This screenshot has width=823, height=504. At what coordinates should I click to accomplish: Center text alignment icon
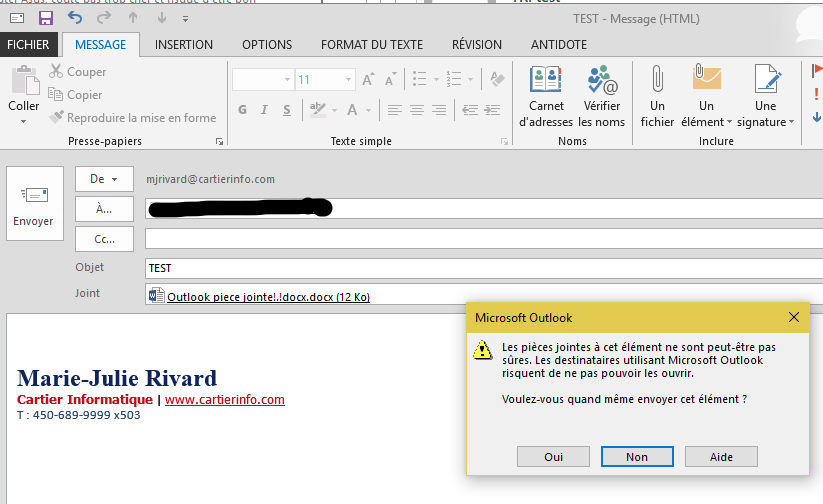417,110
